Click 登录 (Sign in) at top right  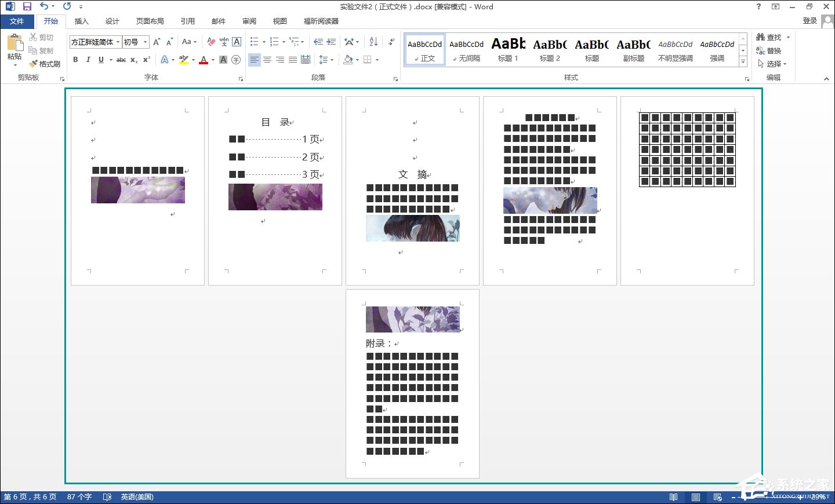pos(809,21)
